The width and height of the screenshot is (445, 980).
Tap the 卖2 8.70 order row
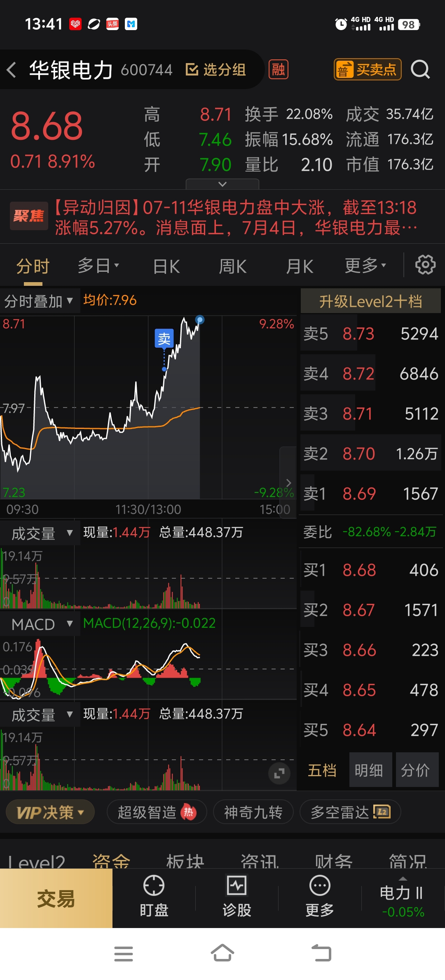coord(371,454)
